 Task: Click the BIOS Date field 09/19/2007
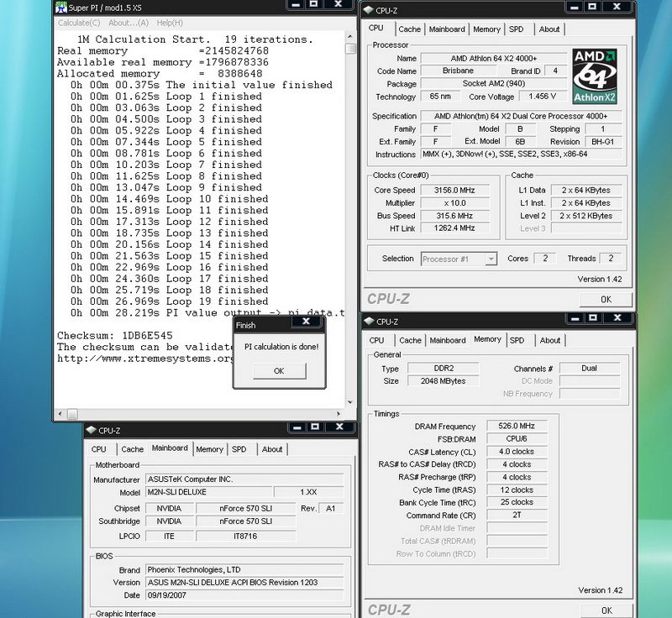pos(244,595)
